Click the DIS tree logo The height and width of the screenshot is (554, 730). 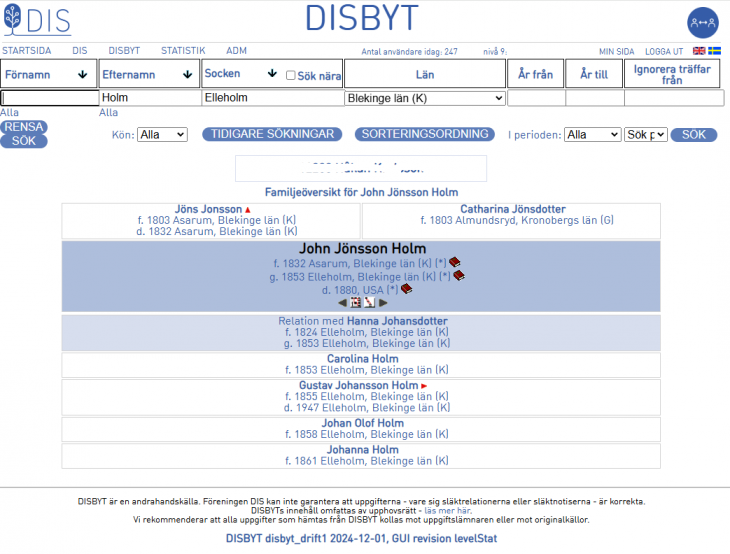click(x=37, y=20)
